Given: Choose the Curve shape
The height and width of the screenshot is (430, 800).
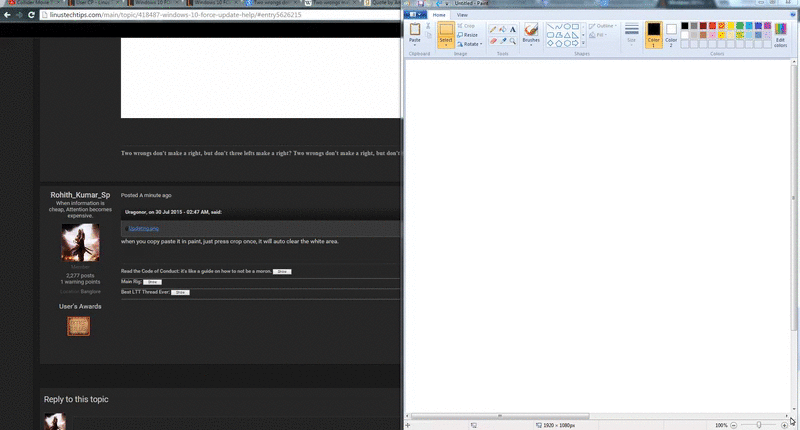Looking at the screenshot, I should (x=559, y=27).
